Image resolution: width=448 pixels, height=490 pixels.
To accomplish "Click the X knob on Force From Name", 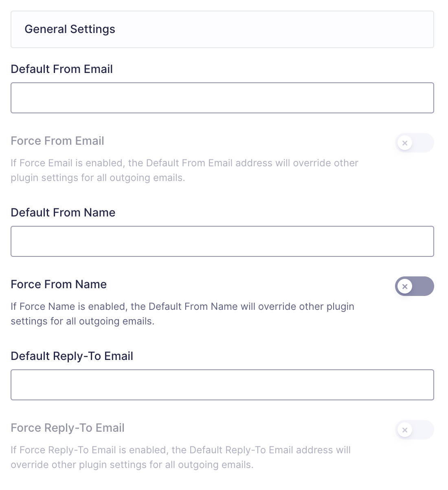I will coord(405,286).
